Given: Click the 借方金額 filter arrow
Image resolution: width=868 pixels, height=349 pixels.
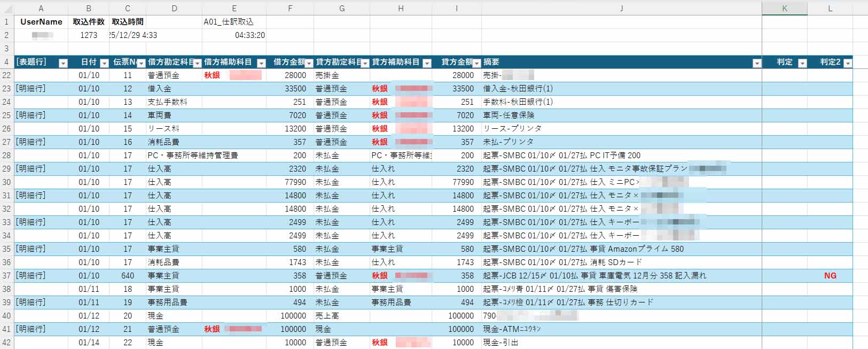Looking at the screenshot, I should (309, 63).
